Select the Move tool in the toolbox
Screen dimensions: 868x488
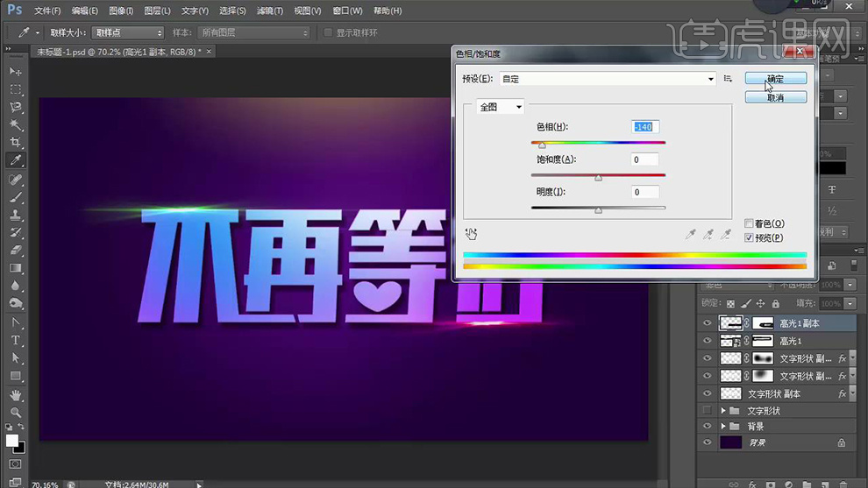[x=16, y=71]
